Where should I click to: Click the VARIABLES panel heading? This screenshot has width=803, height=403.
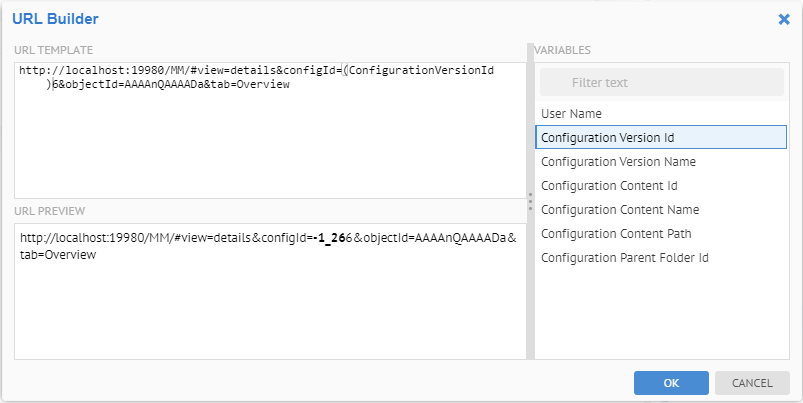[562, 49]
